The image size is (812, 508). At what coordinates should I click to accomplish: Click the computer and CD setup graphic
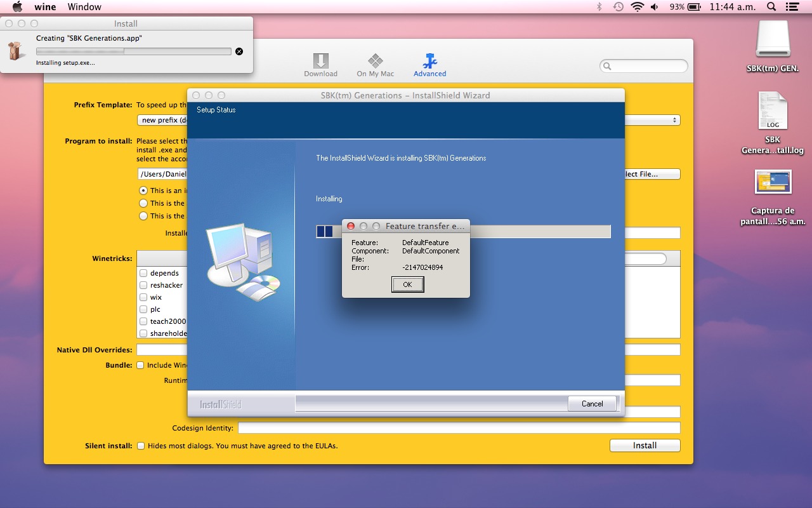[243, 261]
